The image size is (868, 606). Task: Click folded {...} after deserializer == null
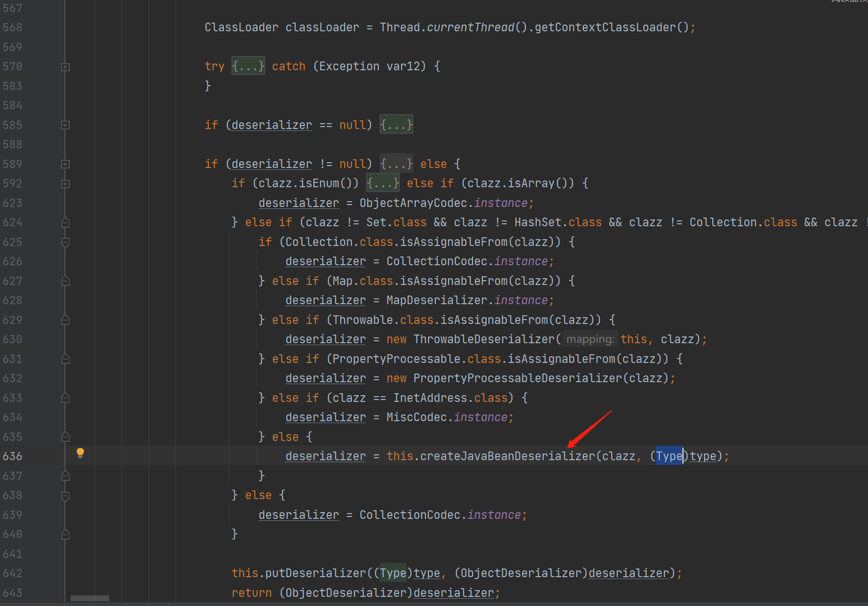396,125
